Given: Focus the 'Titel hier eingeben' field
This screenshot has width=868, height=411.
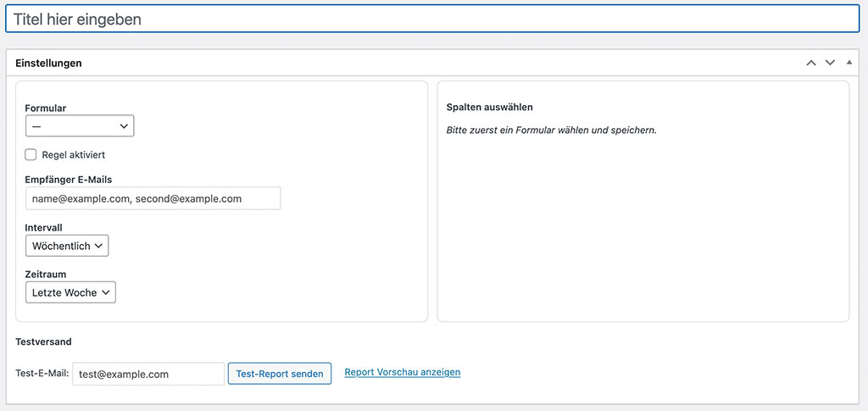Looking at the screenshot, I should [x=432, y=19].
